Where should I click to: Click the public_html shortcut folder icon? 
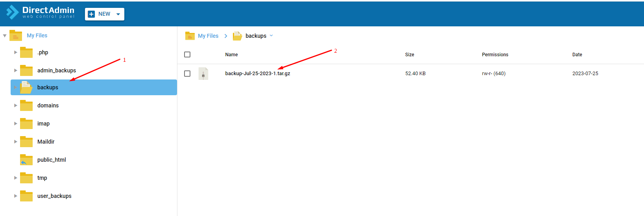(x=26, y=160)
